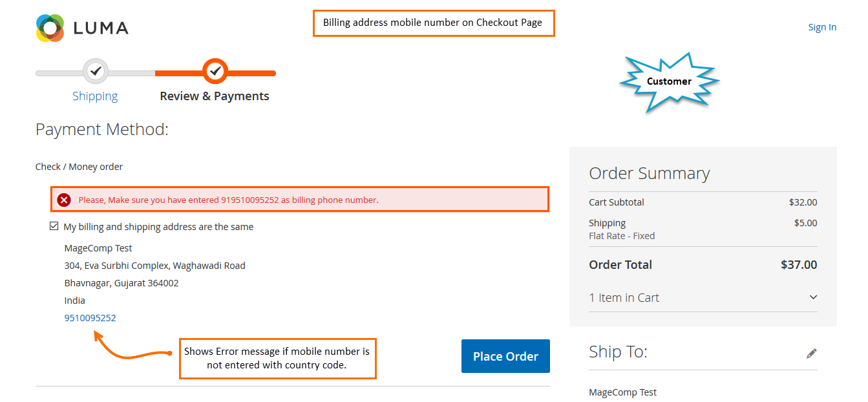Click the Shipping step checkmark circle
Viewport: 868px width, 402px height.
[96, 70]
